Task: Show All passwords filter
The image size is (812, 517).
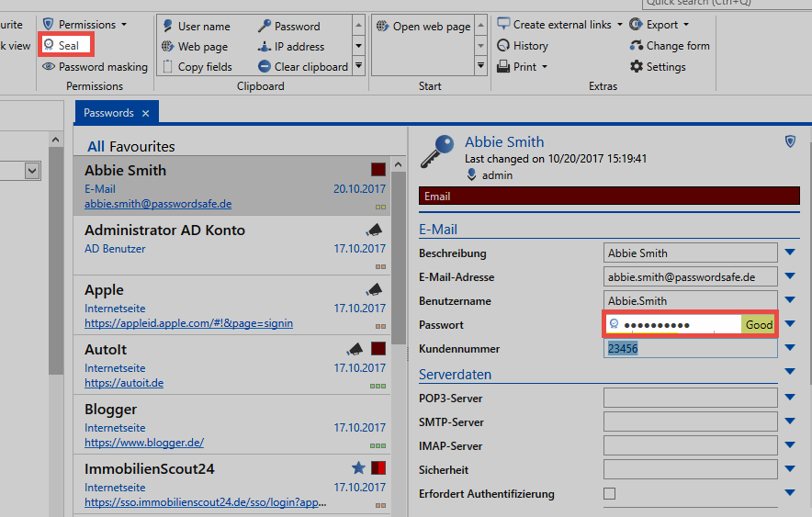Action: [x=96, y=146]
